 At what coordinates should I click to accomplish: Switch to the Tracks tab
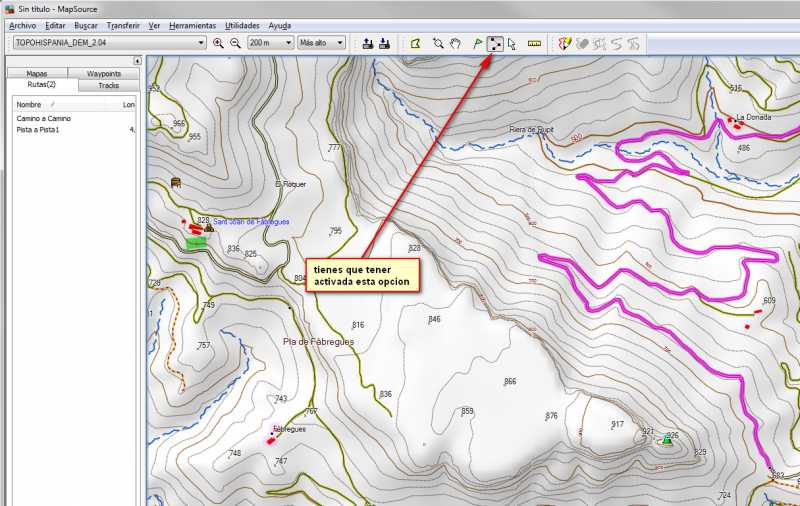[x=108, y=86]
